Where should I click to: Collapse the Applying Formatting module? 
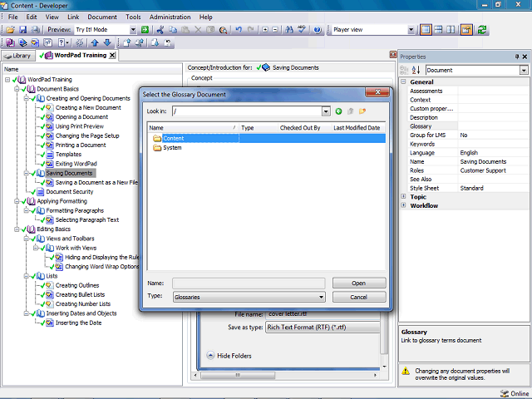click(x=17, y=201)
